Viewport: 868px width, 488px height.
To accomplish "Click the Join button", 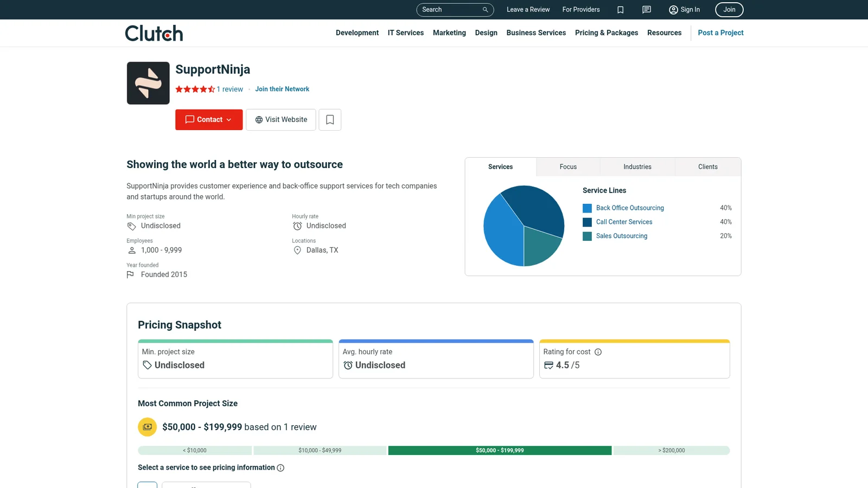I will pos(729,10).
